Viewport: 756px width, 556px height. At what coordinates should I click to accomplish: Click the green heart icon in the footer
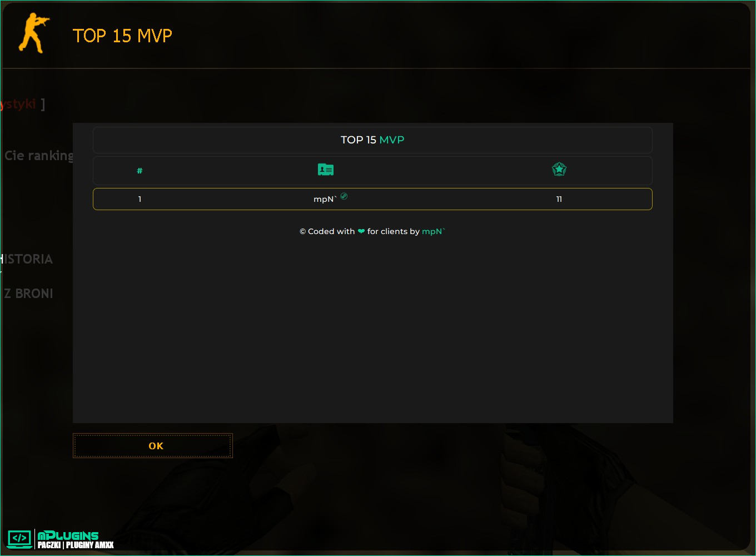pyautogui.click(x=361, y=231)
